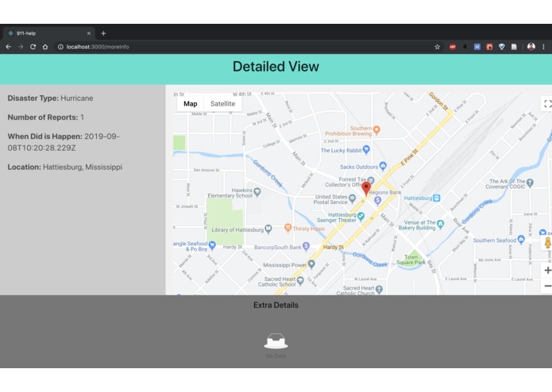The width and height of the screenshot is (552, 392).
Task: Click the Hardy St road label
Action: click(333, 247)
